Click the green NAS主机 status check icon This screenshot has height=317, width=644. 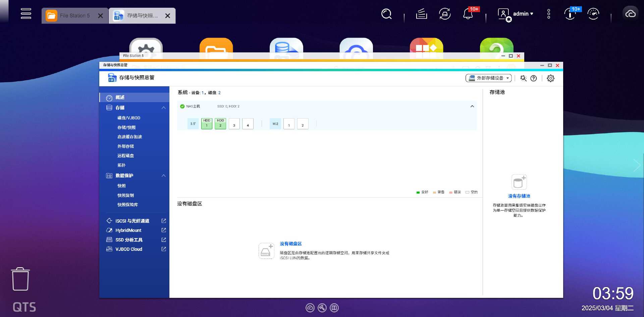(182, 106)
